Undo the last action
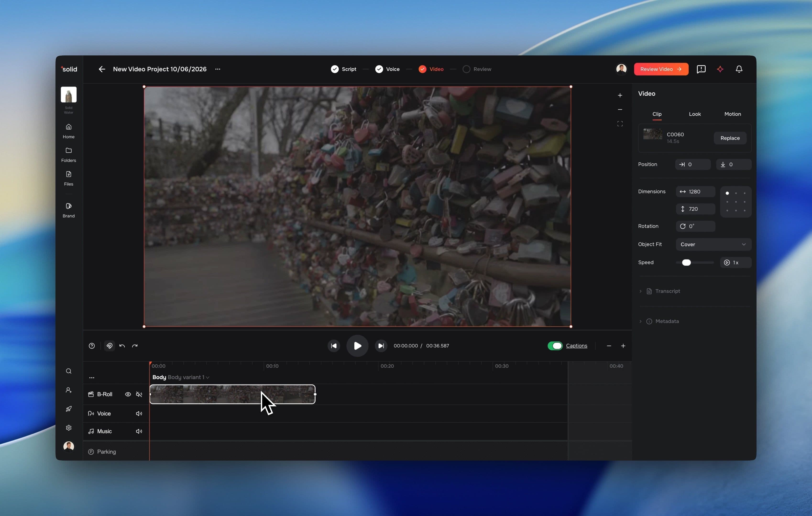This screenshot has width=812, height=516. pyautogui.click(x=122, y=346)
